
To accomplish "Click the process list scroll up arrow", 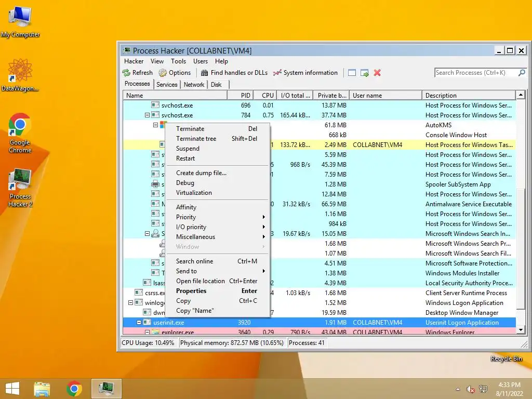I will (521, 96).
